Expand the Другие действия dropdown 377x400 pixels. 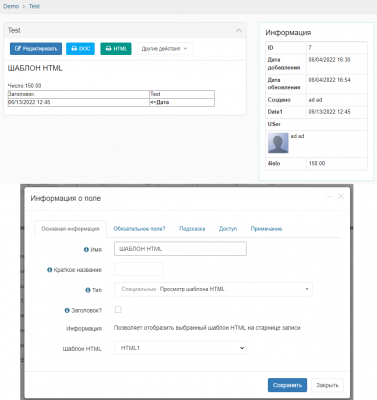(165, 49)
